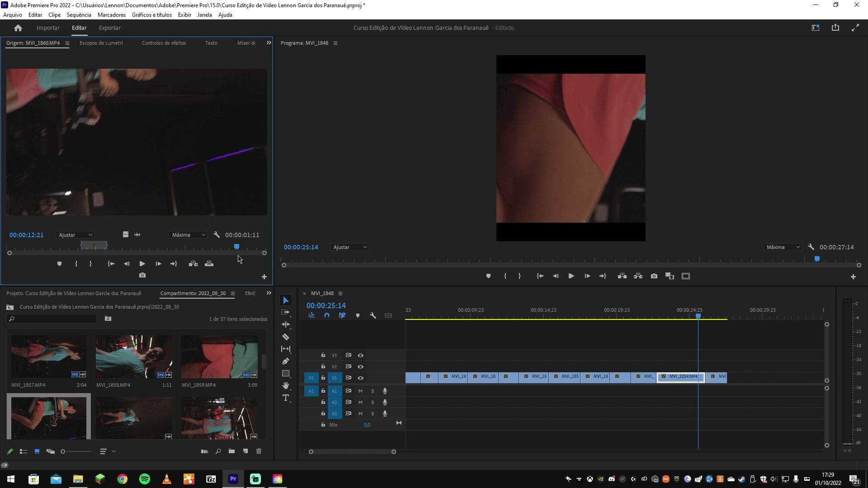This screenshot has height=488, width=868.
Task: Go to the Exportar workspace
Action: point(109,28)
